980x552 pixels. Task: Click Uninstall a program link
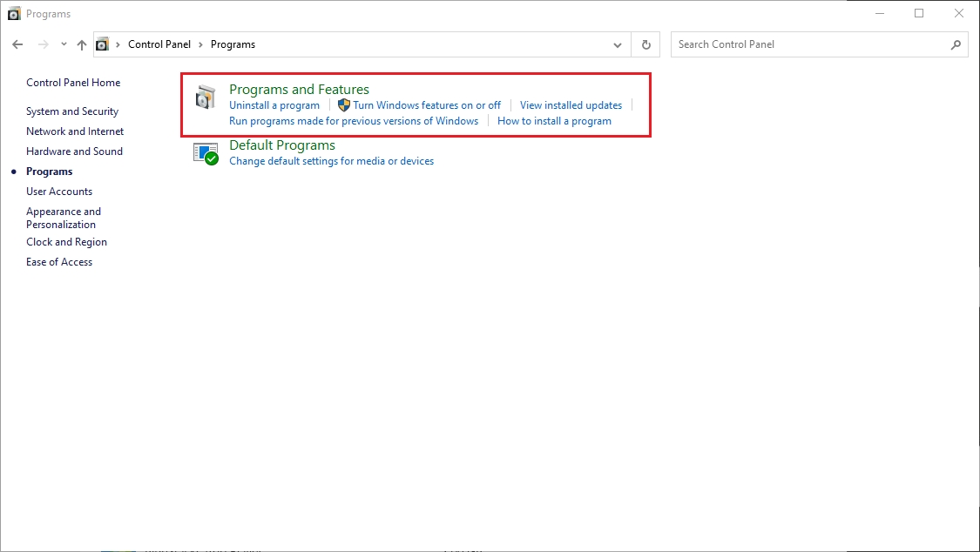point(274,105)
